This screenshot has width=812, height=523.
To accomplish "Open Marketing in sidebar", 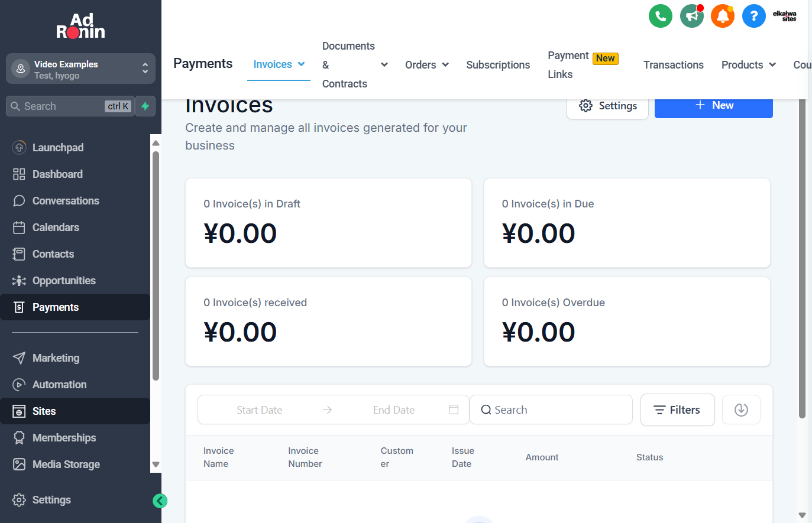I will pos(75,358).
